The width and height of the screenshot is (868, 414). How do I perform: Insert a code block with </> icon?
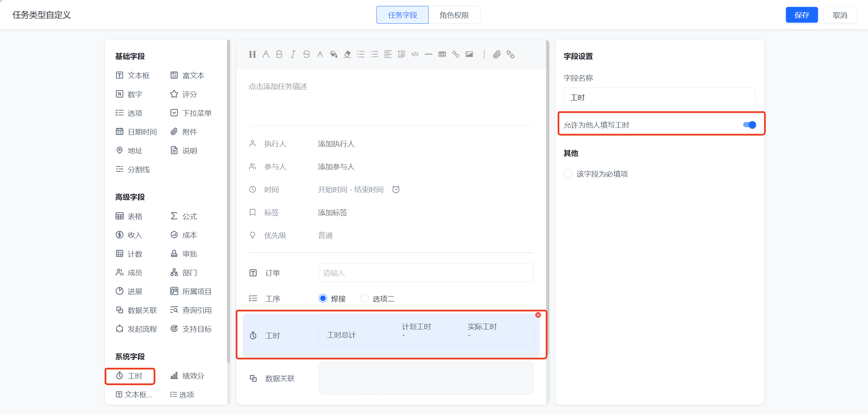(x=415, y=54)
